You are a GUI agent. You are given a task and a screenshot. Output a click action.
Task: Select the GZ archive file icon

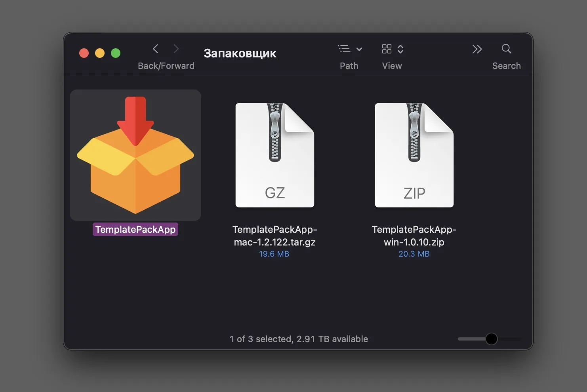pos(274,155)
